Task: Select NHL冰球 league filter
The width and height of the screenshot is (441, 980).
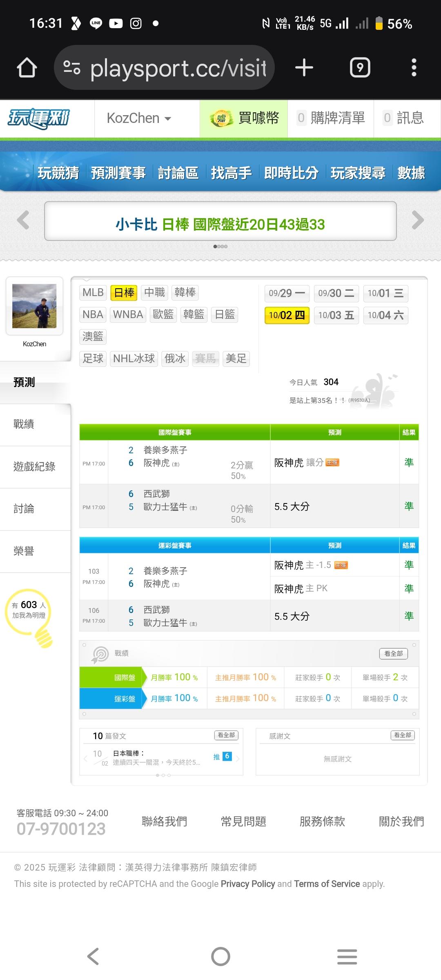Action: pyautogui.click(x=134, y=359)
